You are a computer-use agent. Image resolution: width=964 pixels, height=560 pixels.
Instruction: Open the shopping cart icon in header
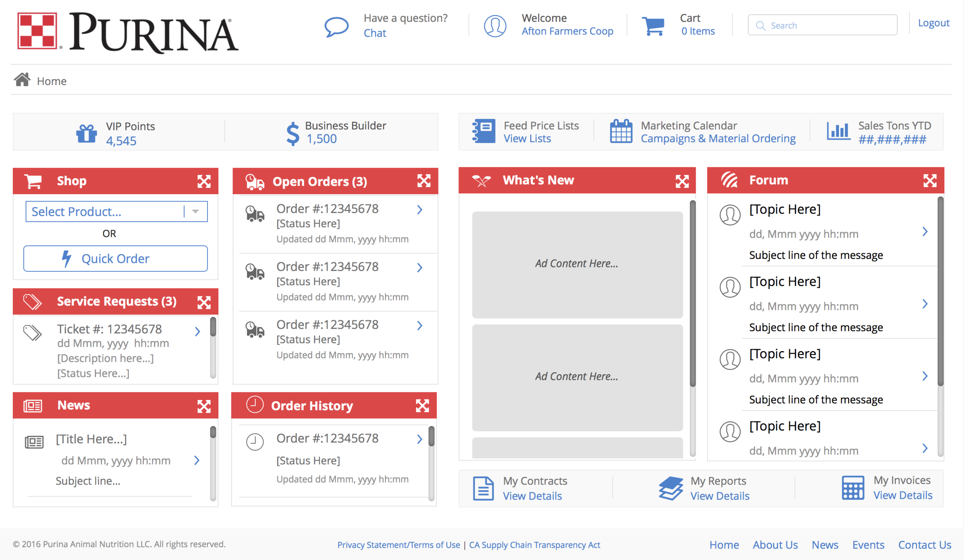coord(653,26)
